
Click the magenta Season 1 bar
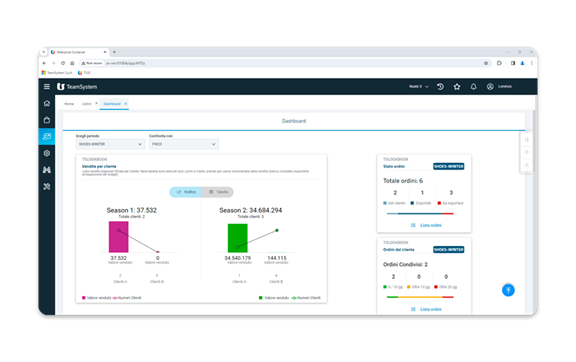[x=119, y=237]
